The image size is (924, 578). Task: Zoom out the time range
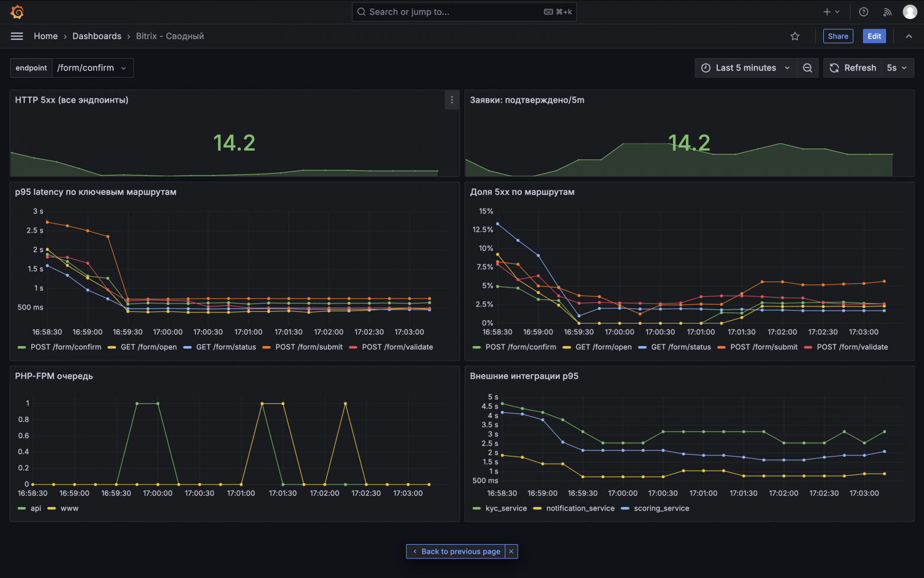tap(807, 68)
